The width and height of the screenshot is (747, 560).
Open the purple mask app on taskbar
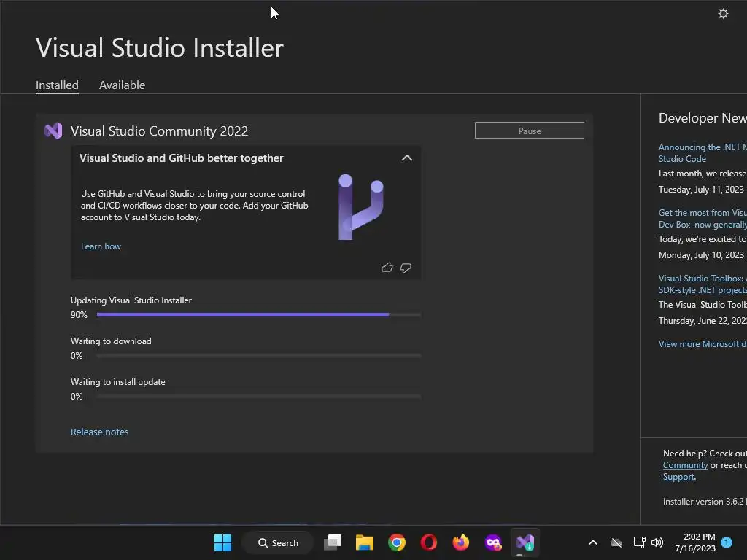point(493,542)
